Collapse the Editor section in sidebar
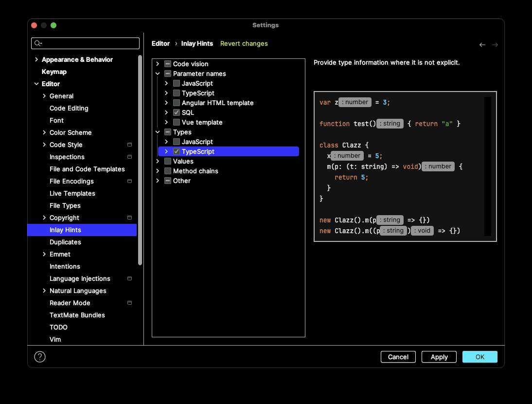The image size is (532, 404). point(36,84)
